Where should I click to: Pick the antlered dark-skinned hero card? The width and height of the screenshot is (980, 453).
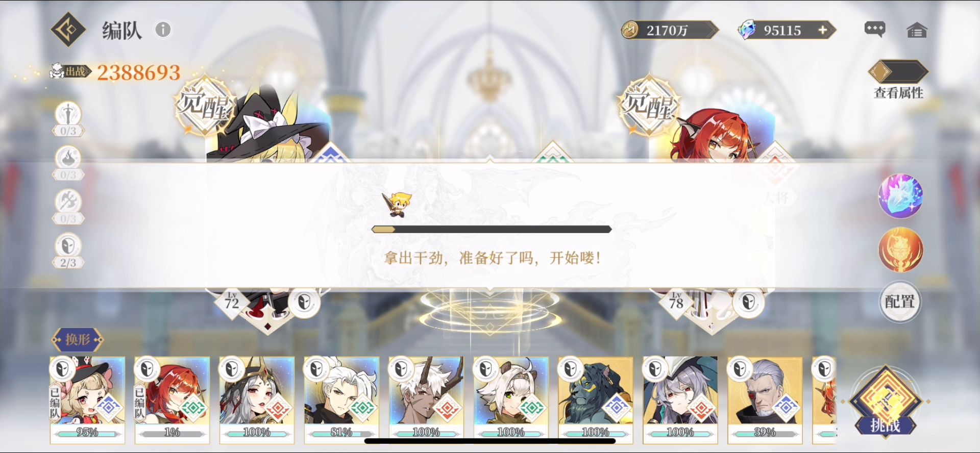[426, 399]
